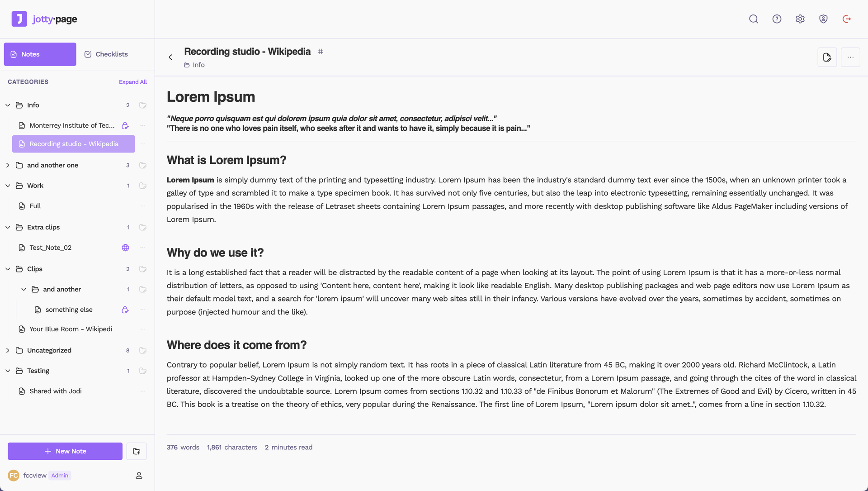Click the globe icon on Test_Note_02
868x491 pixels.
tap(126, 248)
